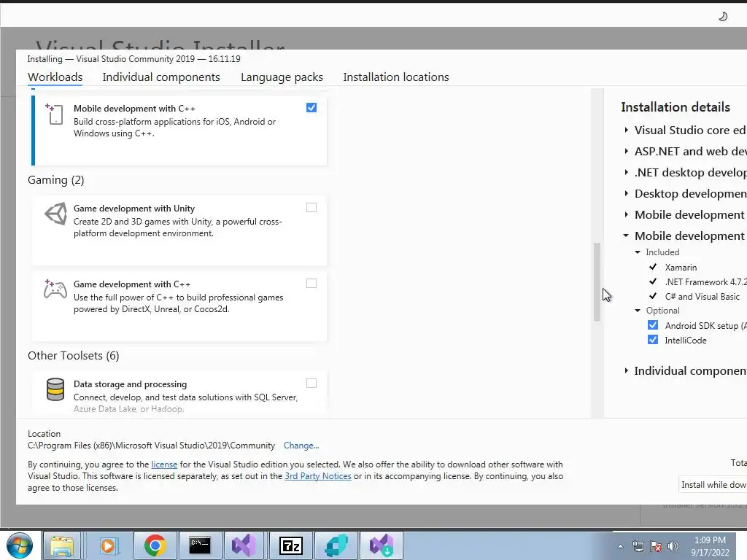Click the taskbar clock and date
Viewport: 747px width, 560px height.
point(710,546)
